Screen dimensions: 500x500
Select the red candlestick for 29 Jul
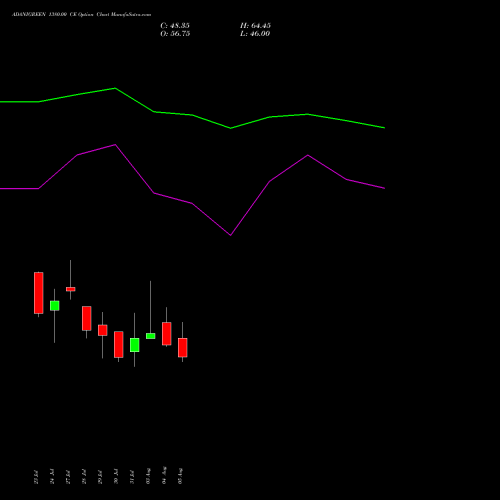[103, 330]
